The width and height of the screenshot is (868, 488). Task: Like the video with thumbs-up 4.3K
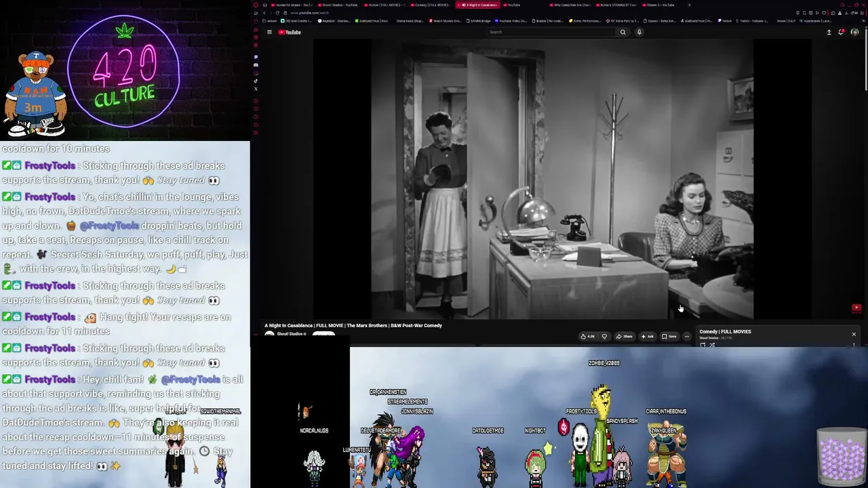[587, 336]
